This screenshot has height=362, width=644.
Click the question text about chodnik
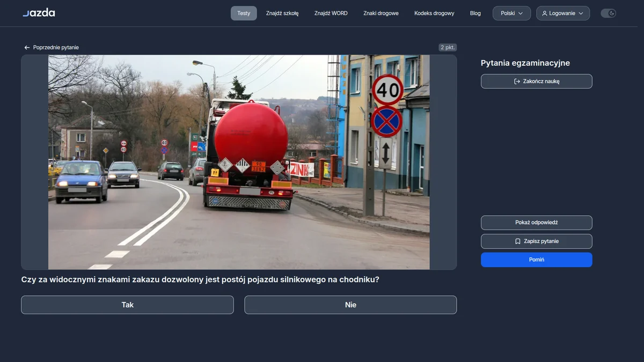(200, 279)
